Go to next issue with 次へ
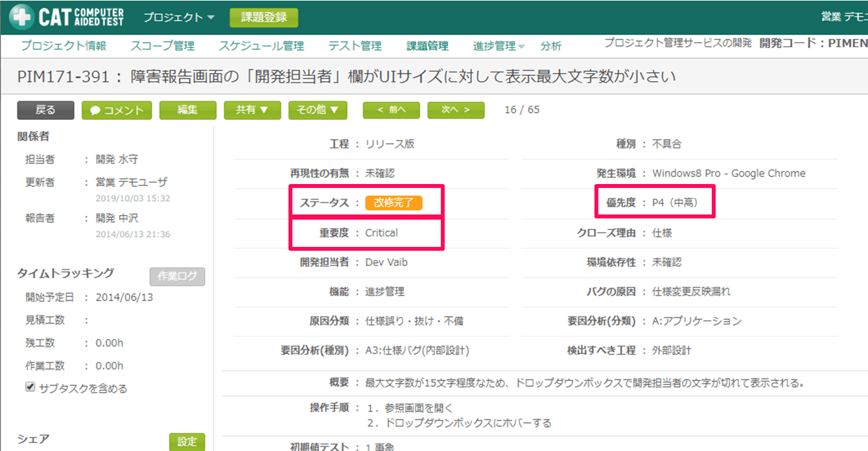The image size is (868, 451). [x=456, y=110]
